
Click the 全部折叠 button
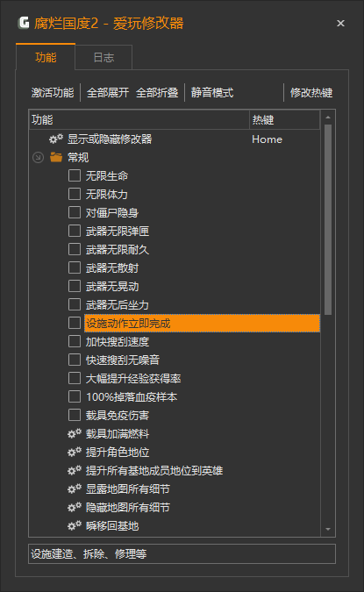tap(157, 92)
